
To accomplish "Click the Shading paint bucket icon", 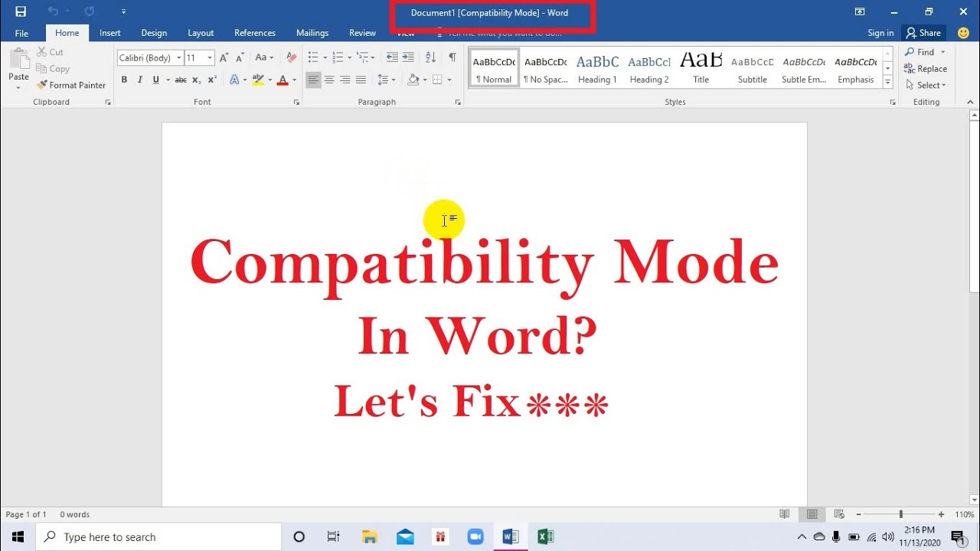I will pyautogui.click(x=413, y=80).
